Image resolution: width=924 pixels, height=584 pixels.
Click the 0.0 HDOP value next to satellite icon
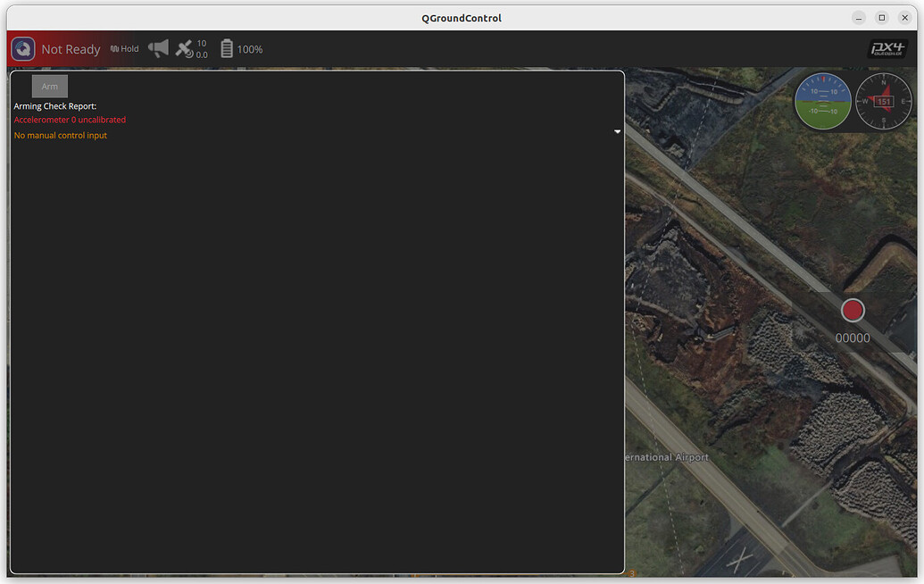pyautogui.click(x=202, y=54)
